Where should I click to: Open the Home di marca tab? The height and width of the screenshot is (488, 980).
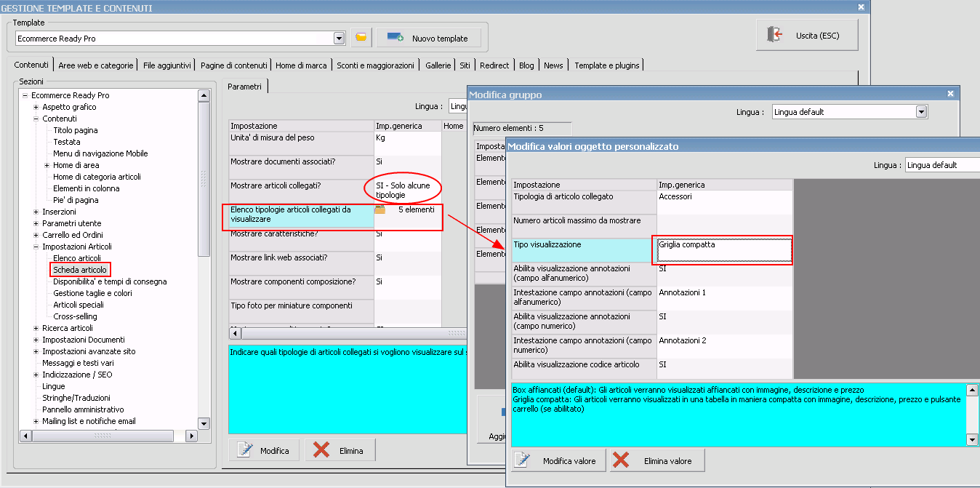click(301, 65)
